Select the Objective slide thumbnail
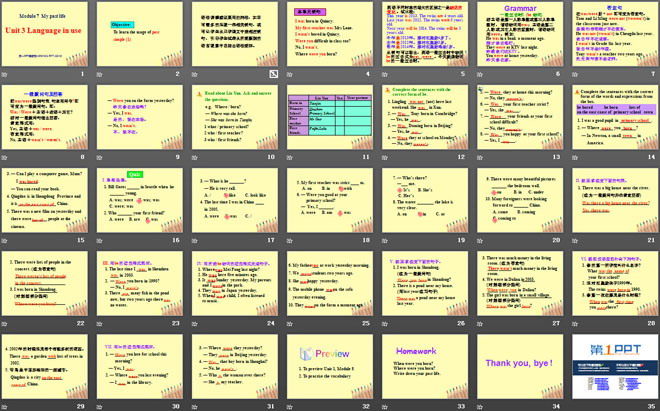This screenshot has height=411, width=660. (x=140, y=34)
